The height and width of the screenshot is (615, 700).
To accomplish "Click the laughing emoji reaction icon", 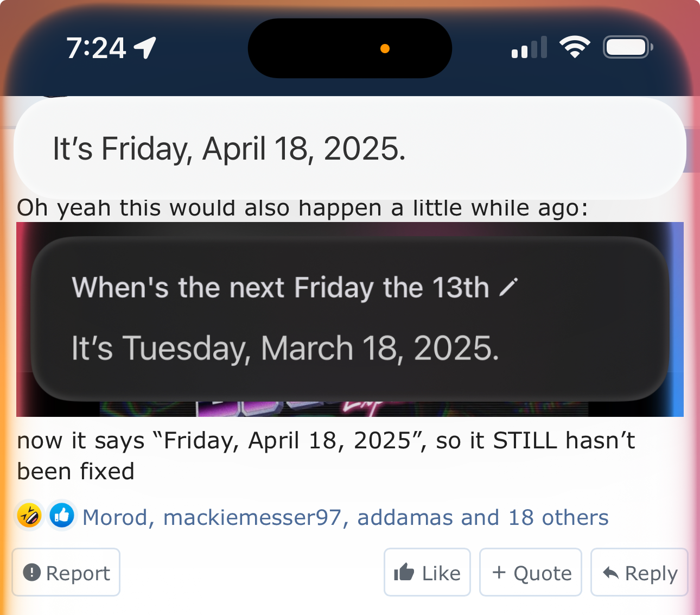I will click(x=29, y=515).
